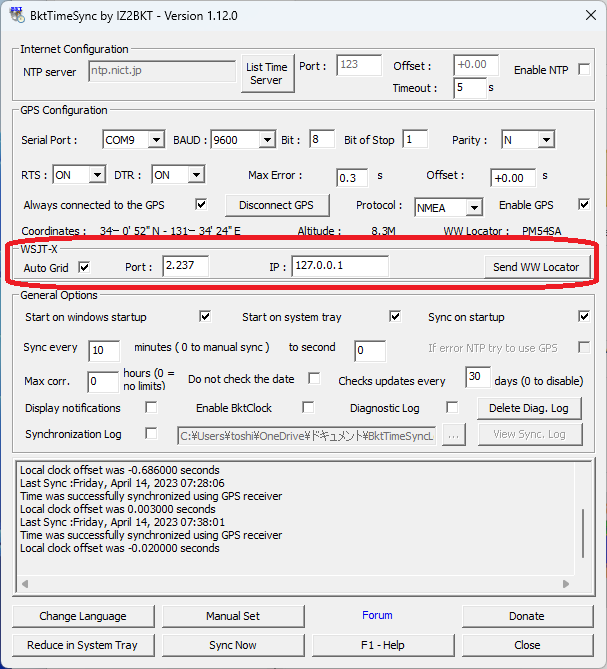The height and width of the screenshot is (669, 607).
Task: Click the WSJT-X Port field
Action: pyautogui.click(x=186, y=266)
